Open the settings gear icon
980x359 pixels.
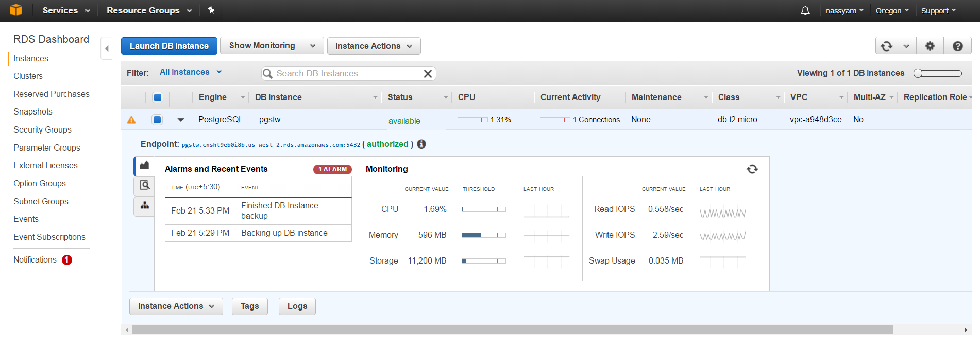pos(930,46)
